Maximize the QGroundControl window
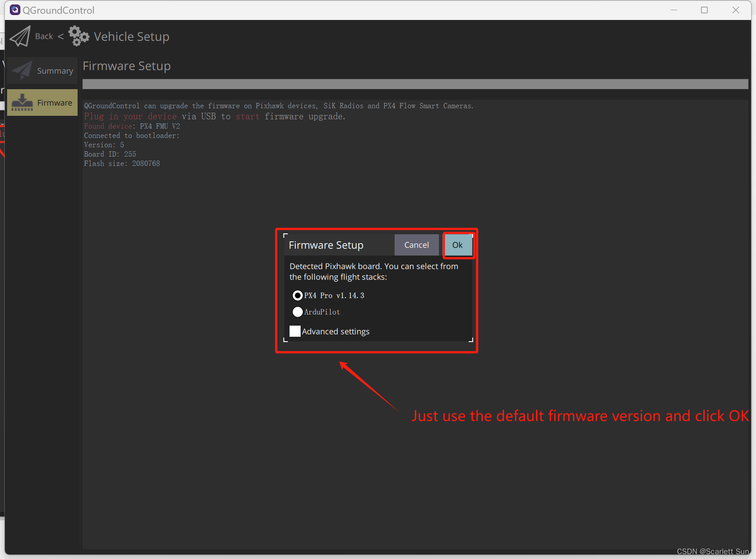 point(704,10)
